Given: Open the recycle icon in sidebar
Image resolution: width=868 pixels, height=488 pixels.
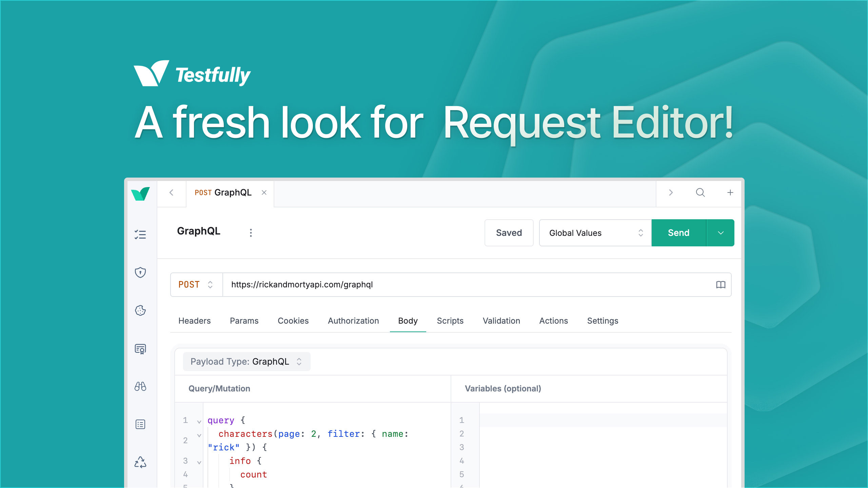Looking at the screenshot, I should click(x=140, y=463).
